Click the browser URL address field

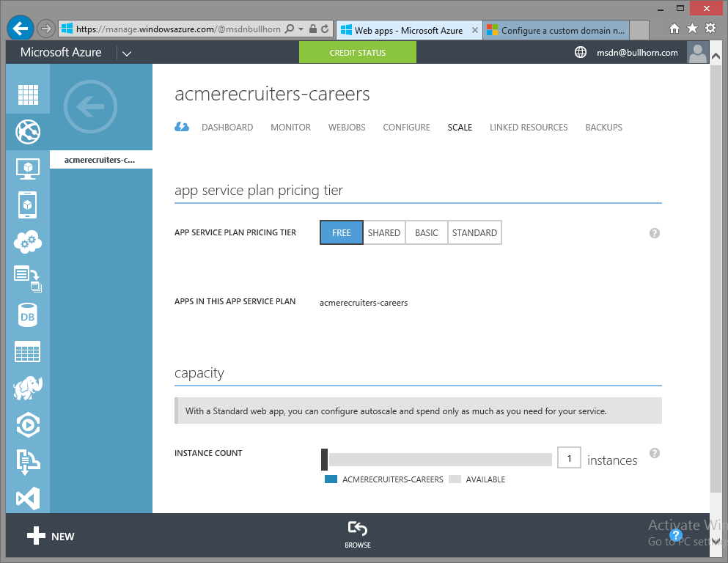(178, 29)
